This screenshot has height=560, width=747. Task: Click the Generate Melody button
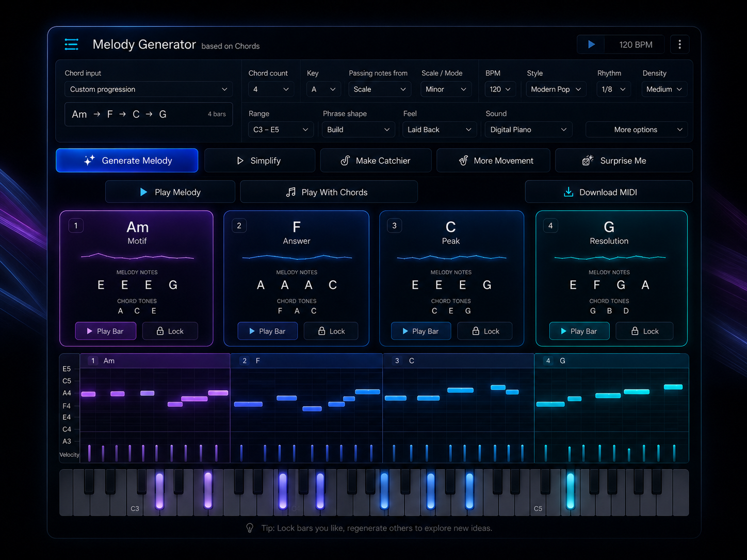click(x=127, y=160)
